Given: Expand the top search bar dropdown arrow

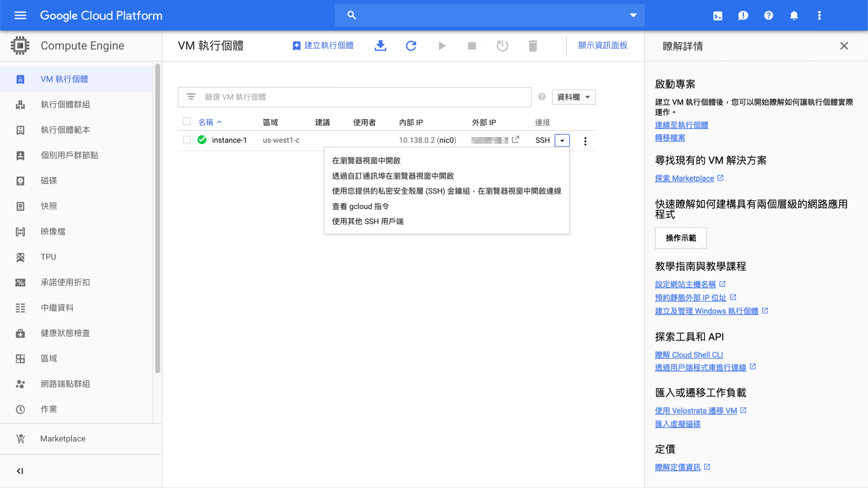Looking at the screenshot, I should tap(633, 15).
